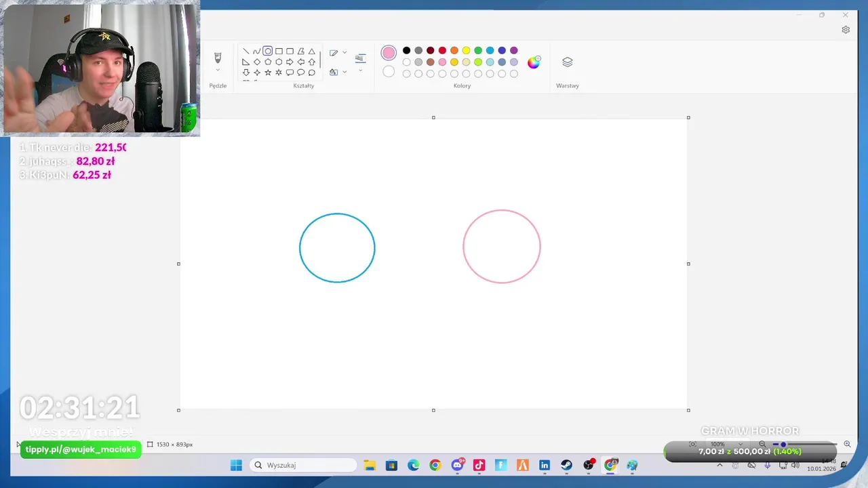Viewport: 868px width, 488px height.
Task: Select the left arrow shape
Action: point(301,62)
